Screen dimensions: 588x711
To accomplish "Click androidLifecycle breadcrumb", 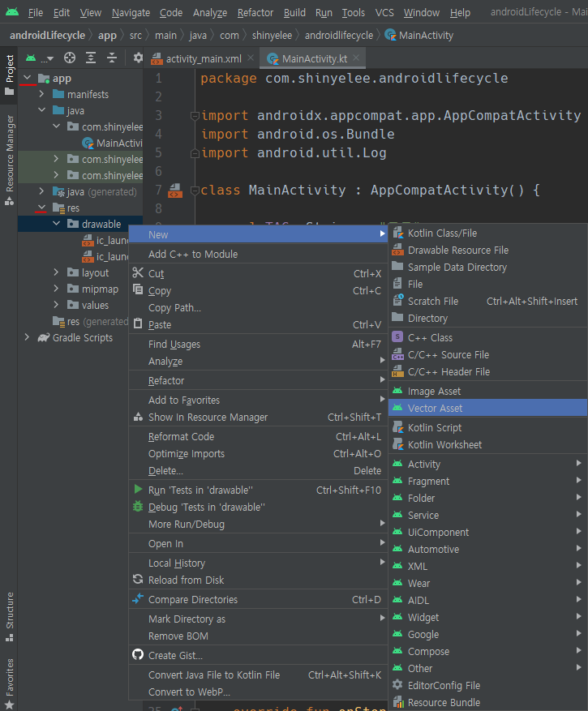I will tap(47, 36).
